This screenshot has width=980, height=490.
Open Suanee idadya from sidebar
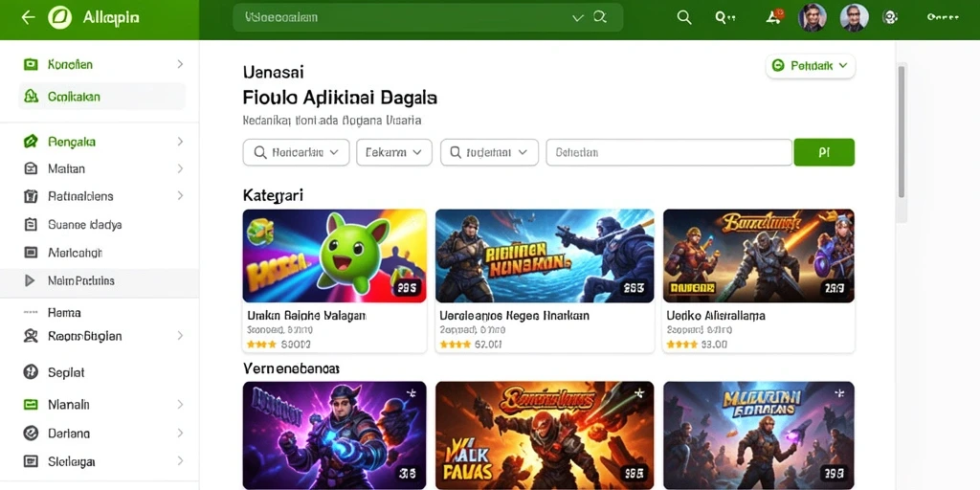(x=85, y=224)
